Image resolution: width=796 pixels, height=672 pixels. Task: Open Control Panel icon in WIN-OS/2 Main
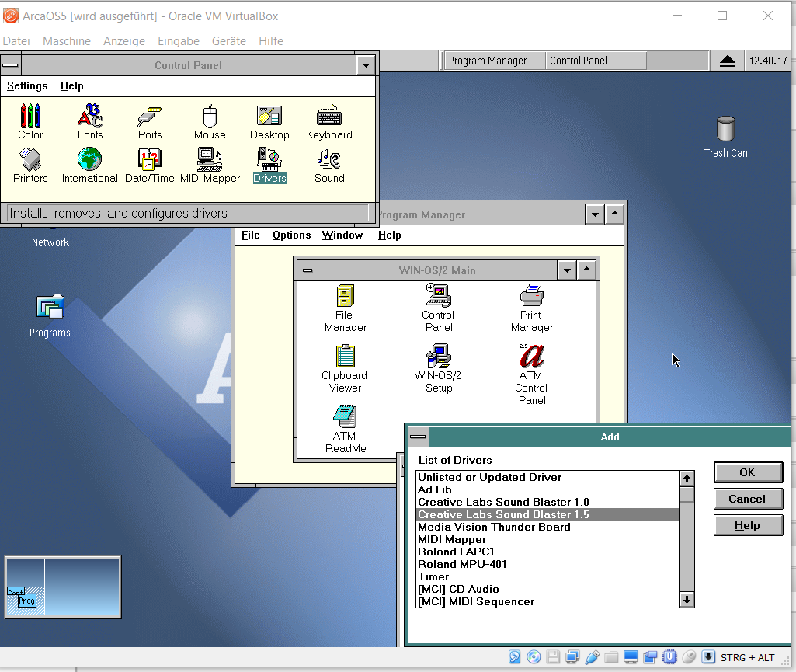[x=439, y=308]
